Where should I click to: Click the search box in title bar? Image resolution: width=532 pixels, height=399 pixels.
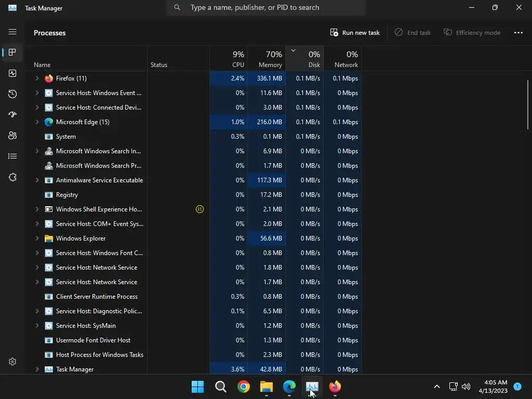tap(266, 7)
